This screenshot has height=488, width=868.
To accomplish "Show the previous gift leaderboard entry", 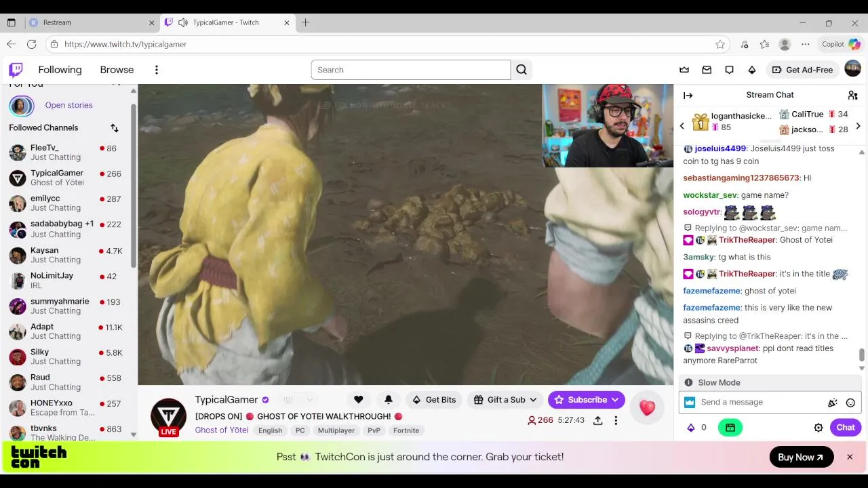I will pos(682,126).
